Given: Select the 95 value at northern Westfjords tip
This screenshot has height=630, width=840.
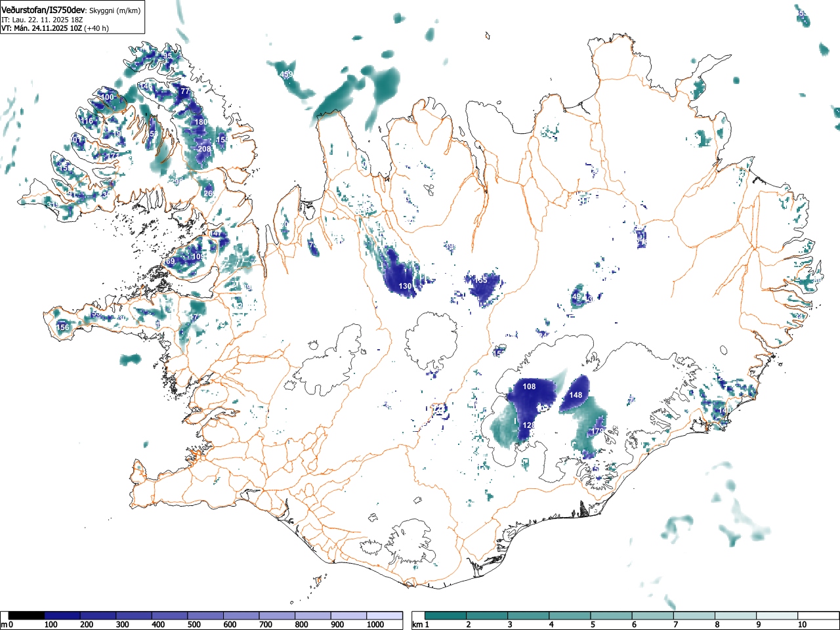Looking at the screenshot, I should [167, 55].
